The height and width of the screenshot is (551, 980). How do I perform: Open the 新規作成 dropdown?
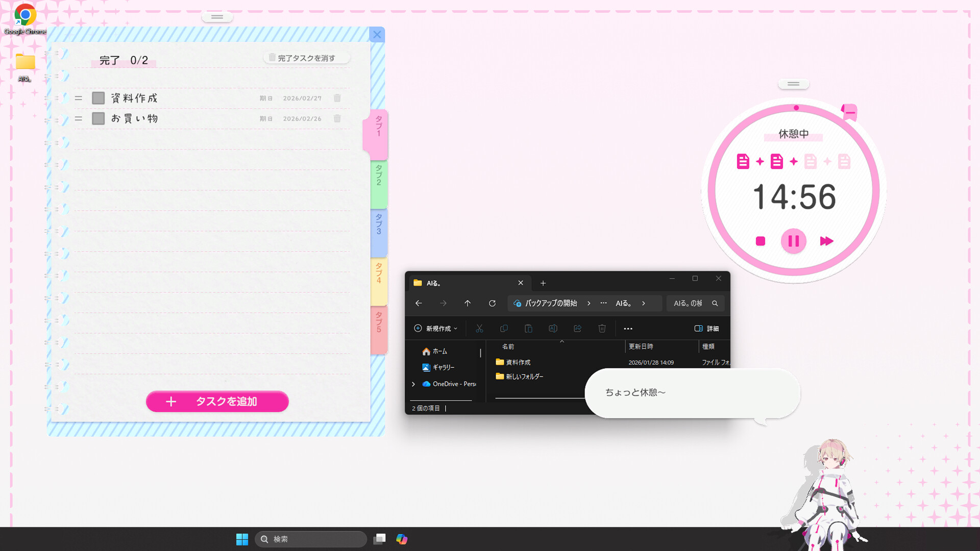436,329
